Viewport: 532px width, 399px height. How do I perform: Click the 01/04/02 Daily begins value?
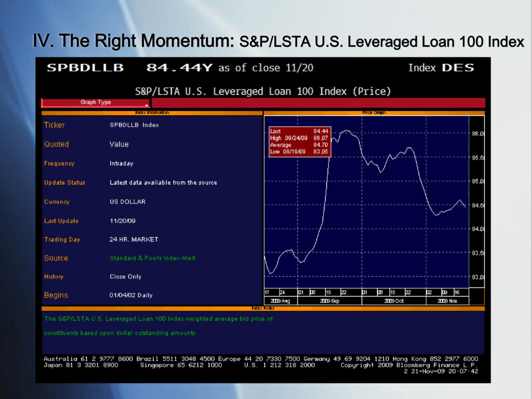tap(131, 295)
